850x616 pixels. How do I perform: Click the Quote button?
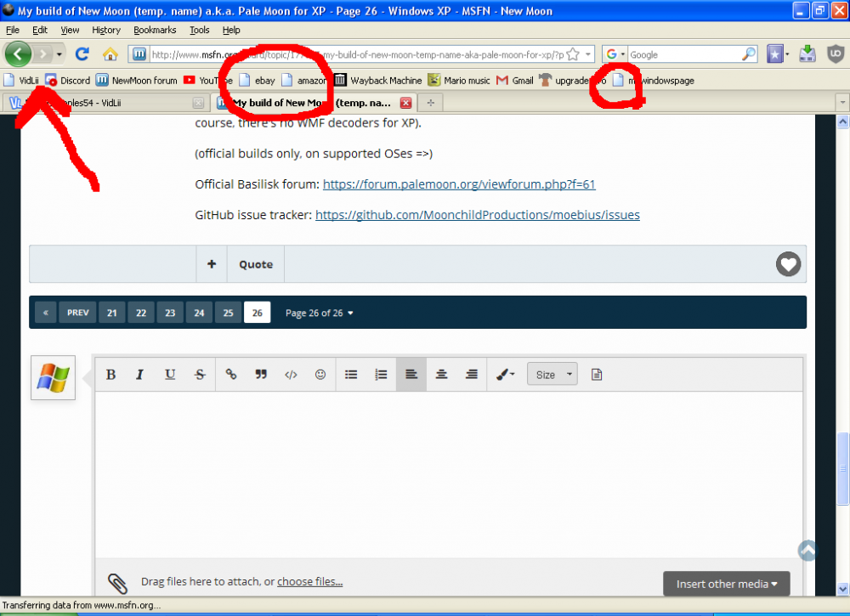click(256, 264)
